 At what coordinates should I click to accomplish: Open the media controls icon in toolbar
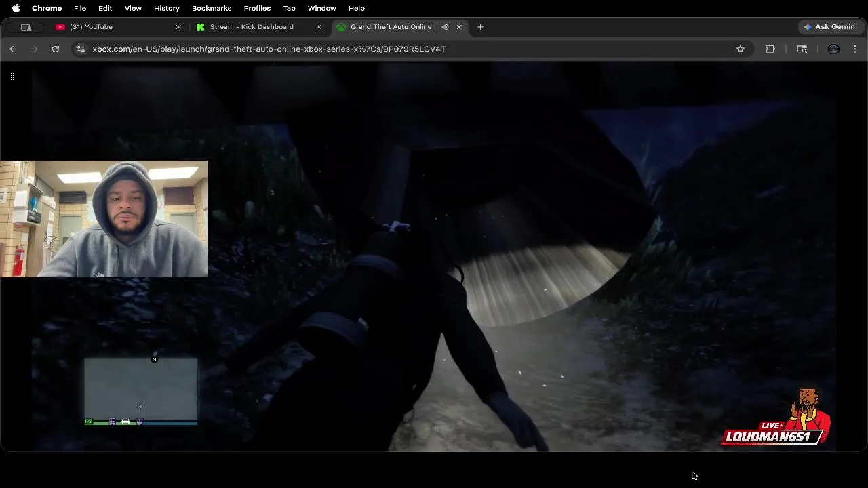tap(802, 49)
